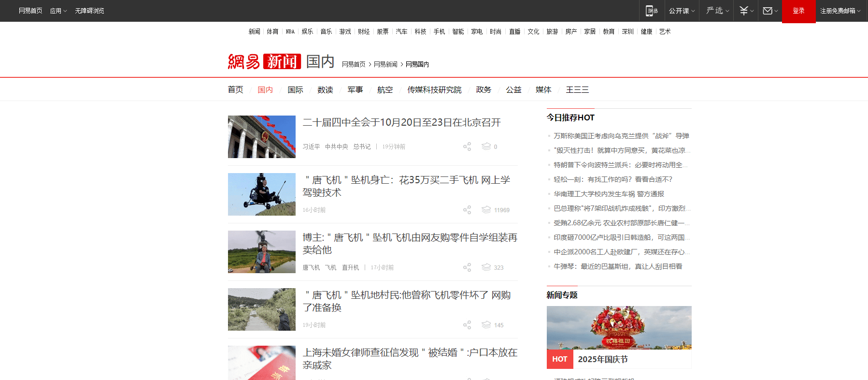The height and width of the screenshot is (380, 868).
Task: Open headline 二十届四中全会于10月20日至23日在北京召开
Action: point(401,122)
